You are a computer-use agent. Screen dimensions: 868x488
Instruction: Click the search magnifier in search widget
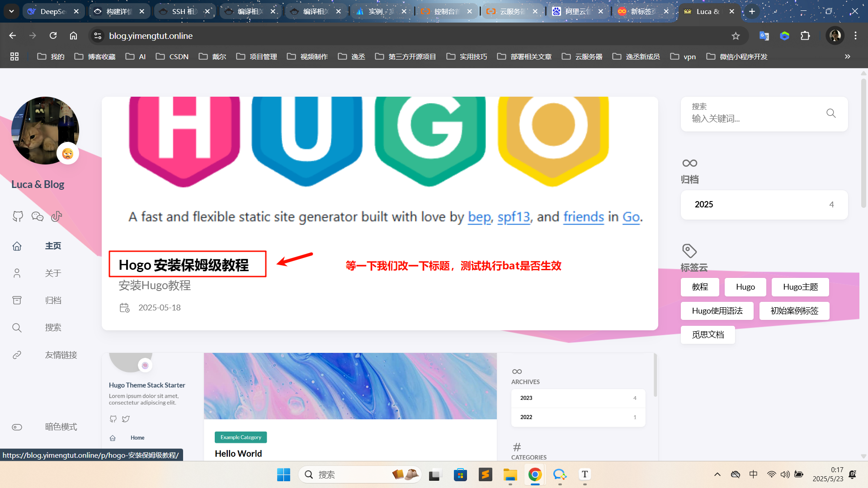click(x=831, y=113)
